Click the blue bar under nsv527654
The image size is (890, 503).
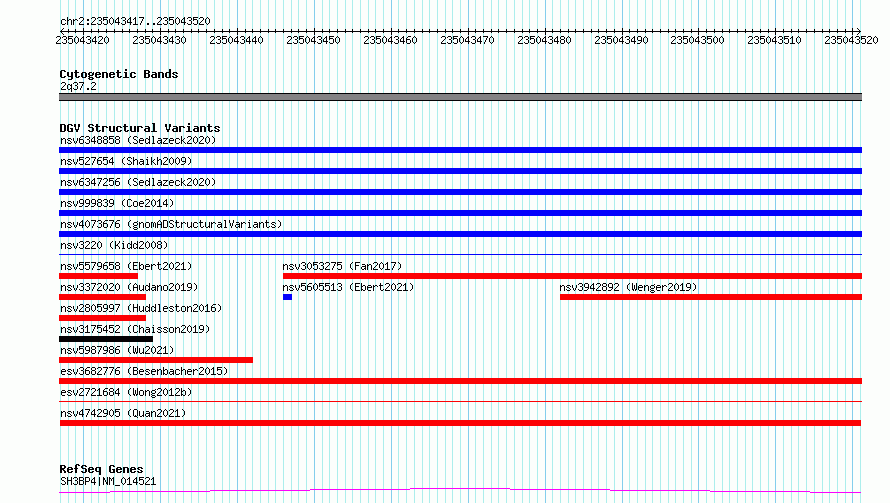pos(460,171)
